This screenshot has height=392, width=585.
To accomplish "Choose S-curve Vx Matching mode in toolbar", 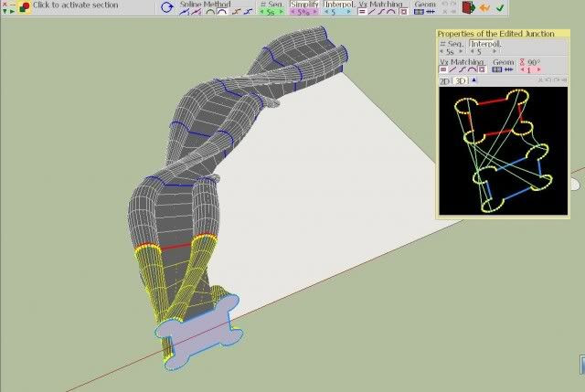I will click(381, 12).
